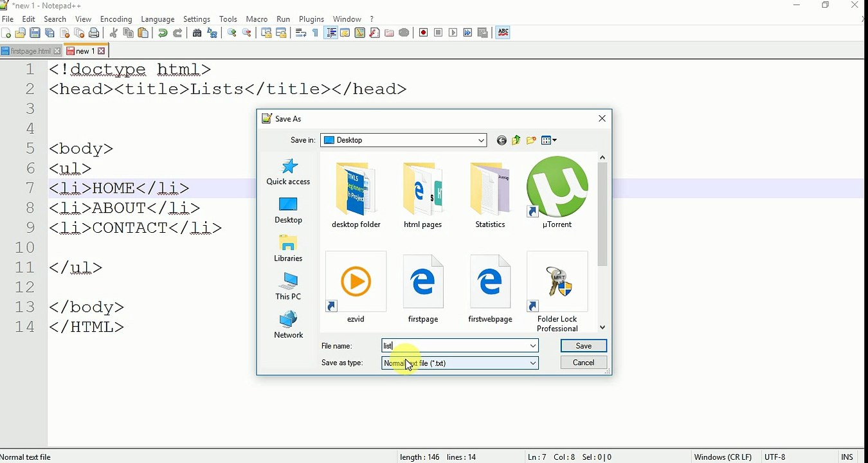Click the Save icon in the Notepad++ toolbar

(35, 33)
